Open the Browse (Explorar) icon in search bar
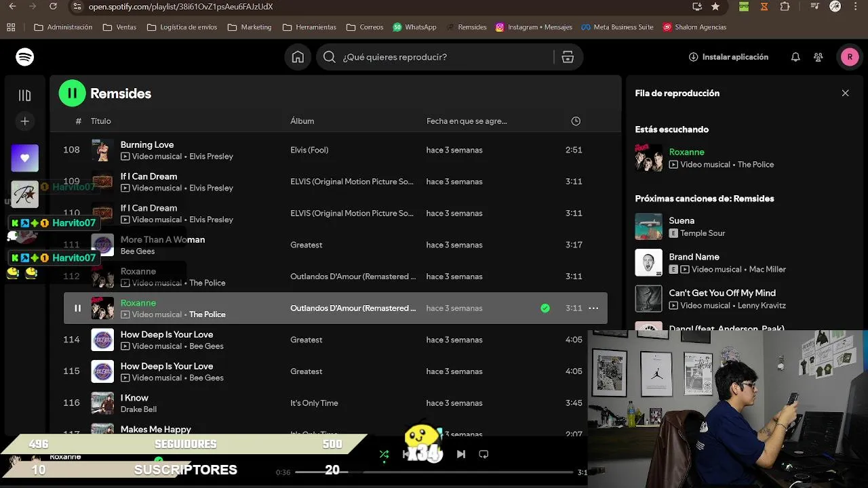Viewport: 868px width, 488px height. tap(568, 57)
